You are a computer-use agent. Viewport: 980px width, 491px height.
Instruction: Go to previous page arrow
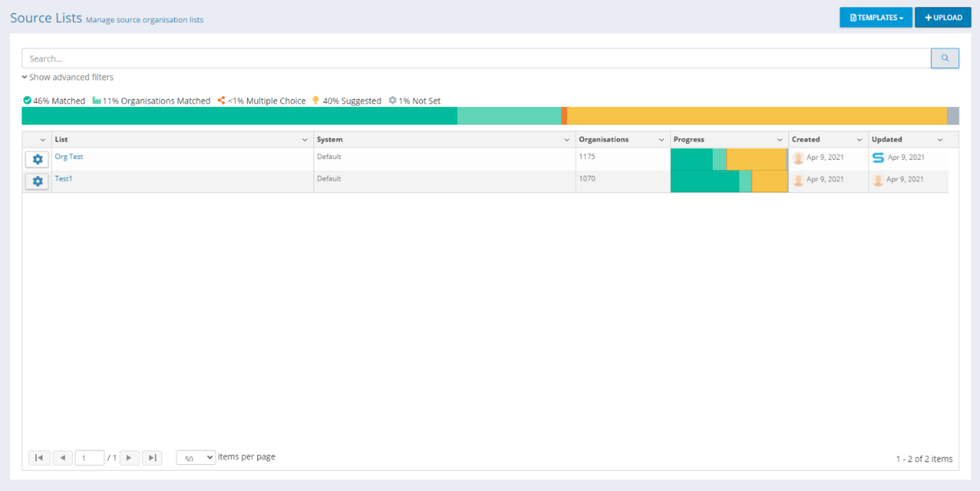[x=62, y=458]
